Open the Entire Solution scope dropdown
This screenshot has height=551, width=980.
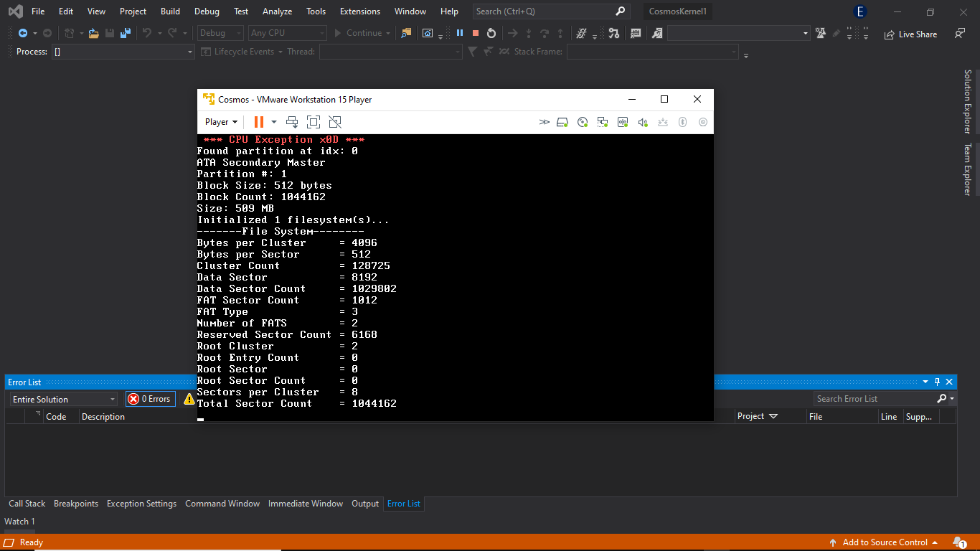pos(63,399)
